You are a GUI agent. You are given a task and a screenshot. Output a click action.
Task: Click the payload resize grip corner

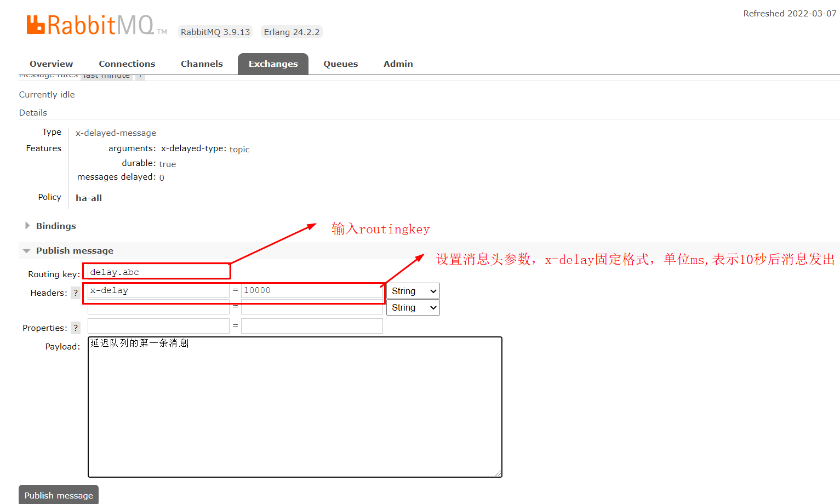498,473
